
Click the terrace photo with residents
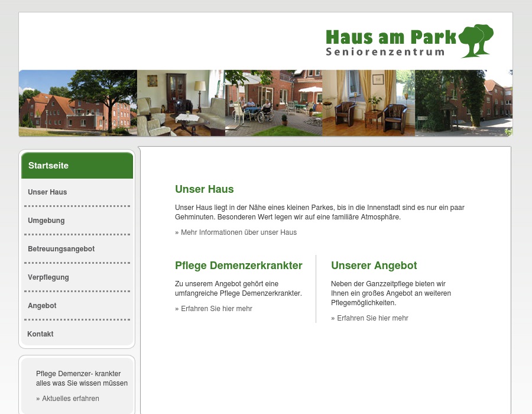point(273,103)
